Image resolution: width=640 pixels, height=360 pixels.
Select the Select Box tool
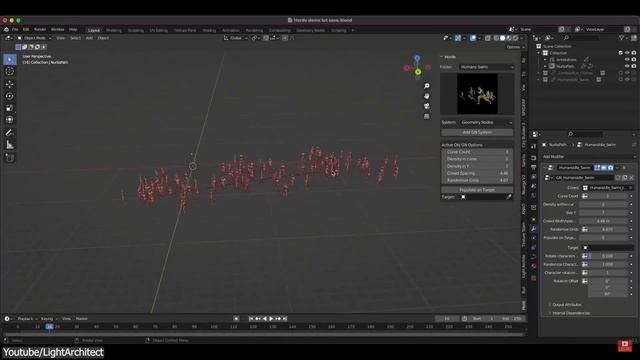[x=10, y=60]
